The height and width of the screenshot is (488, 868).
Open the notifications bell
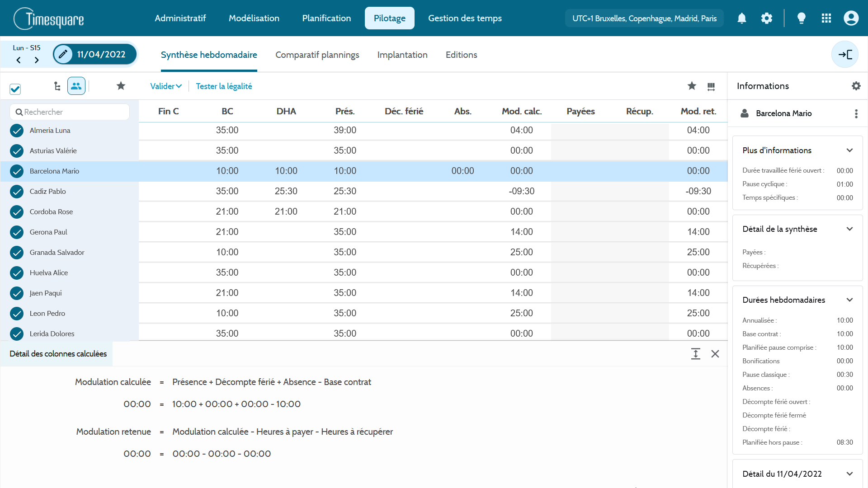[742, 18]
